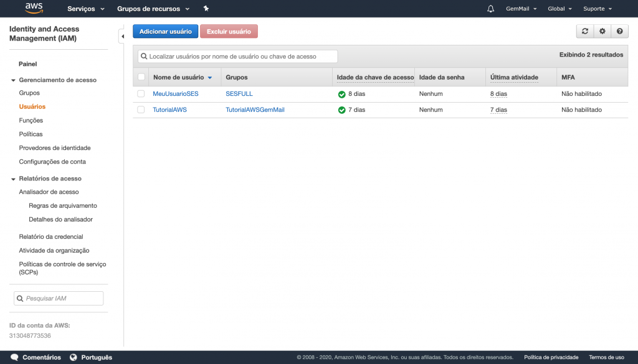Collapse Gerenciamento de acesso section

14,80
